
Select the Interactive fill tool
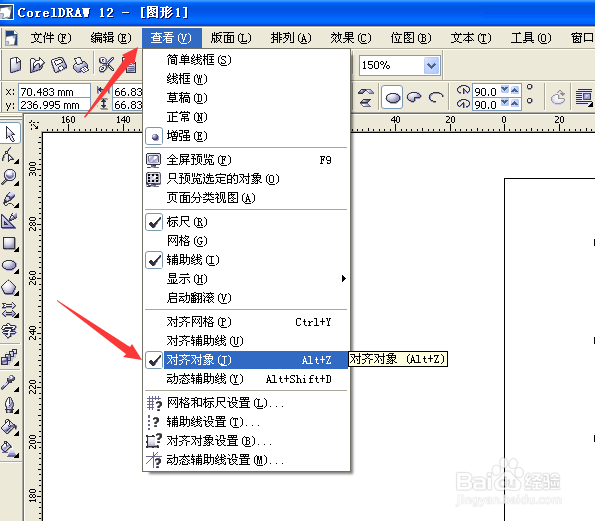point(9,449)
